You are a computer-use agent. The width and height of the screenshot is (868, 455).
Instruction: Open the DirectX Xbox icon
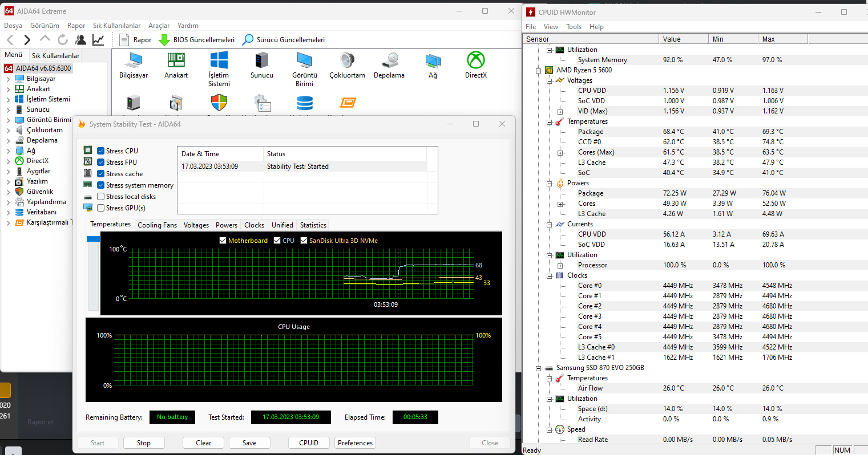coord(476,60)
